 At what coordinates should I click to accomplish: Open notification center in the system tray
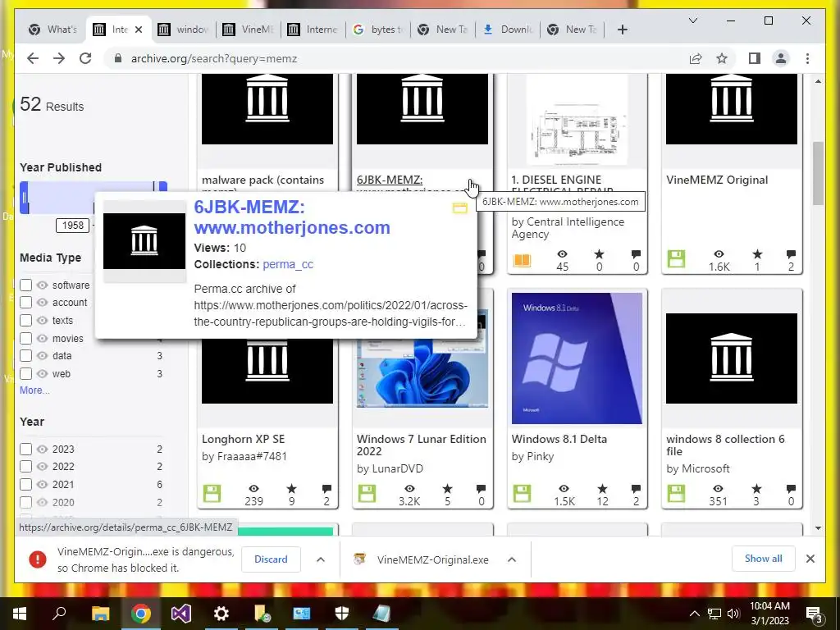pos(815,614)
